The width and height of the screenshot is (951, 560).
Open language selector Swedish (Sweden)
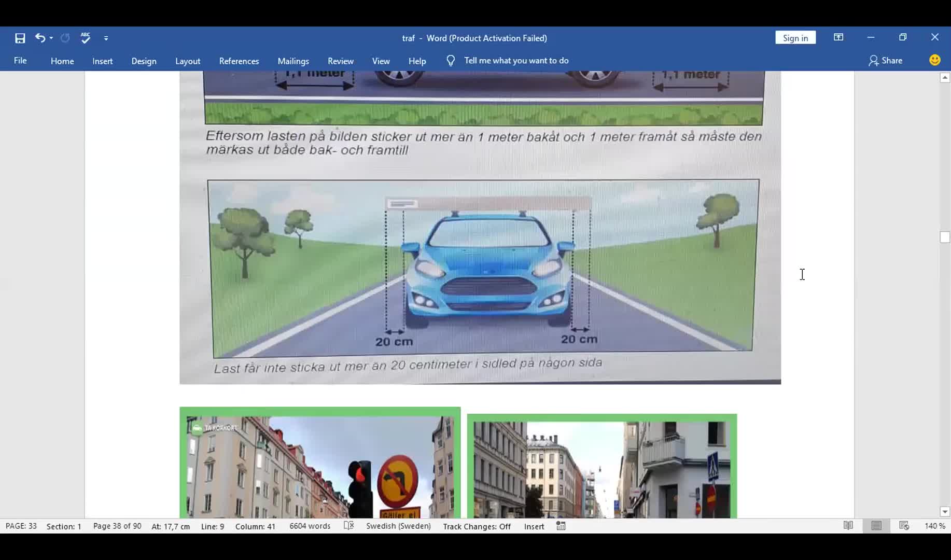pyautogui.click(x=398, y=526)
